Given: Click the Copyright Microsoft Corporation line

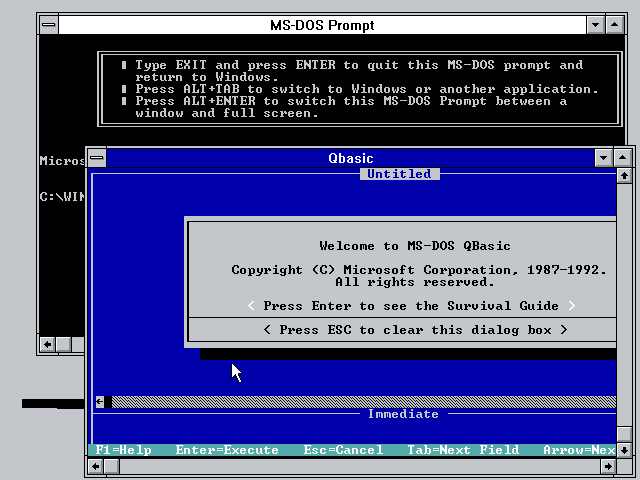Looking at the screenshot, I should point(419,270).
